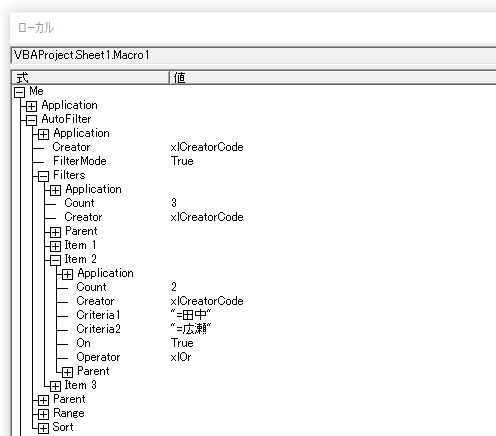The width and height of the screenshot is (496, 436).
Task: Collapse the Item 2 node
Action: (x=55, y=260)
